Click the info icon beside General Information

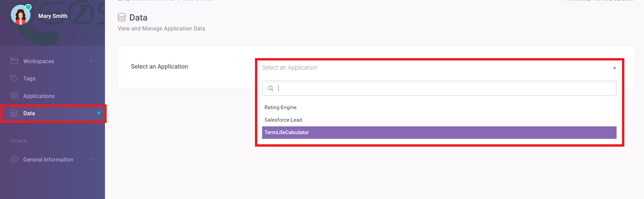[x=14, y=159]
